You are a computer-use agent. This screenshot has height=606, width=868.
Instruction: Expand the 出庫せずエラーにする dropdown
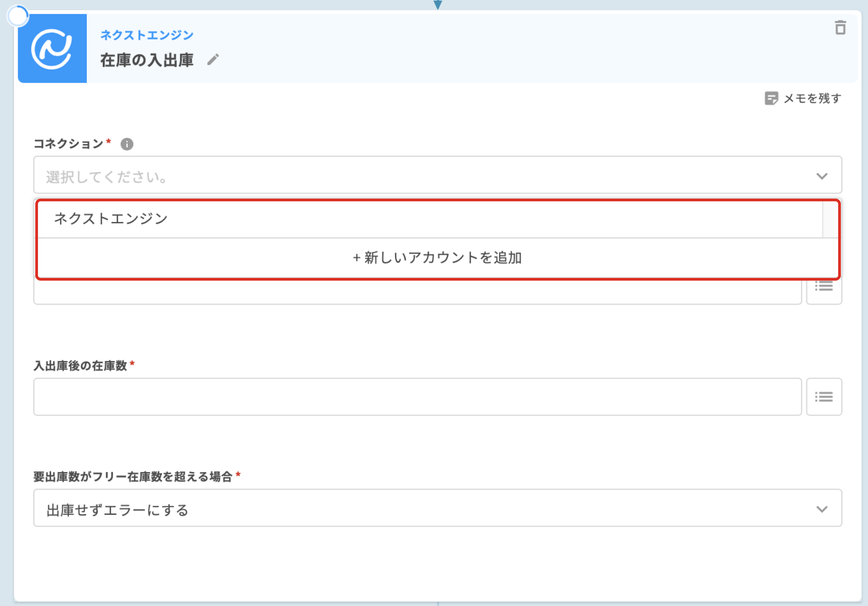(416, 508)
